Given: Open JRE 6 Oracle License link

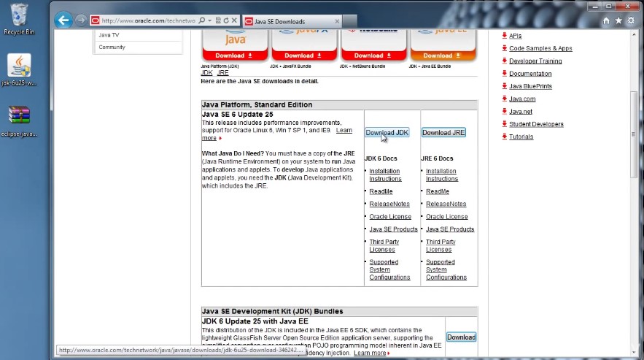Looking at the screenshot, I should [447, 216].
